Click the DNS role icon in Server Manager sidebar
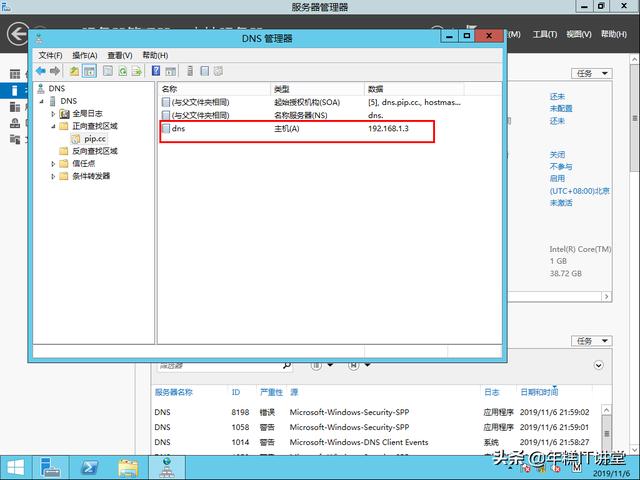Viewport: 640px width, 480px height. 15,123
